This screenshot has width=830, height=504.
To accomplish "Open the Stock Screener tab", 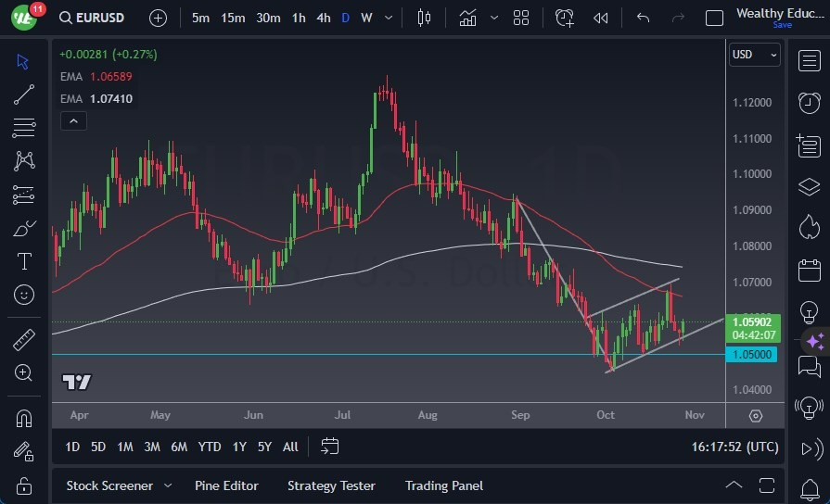I will click(x=109, y=485).
